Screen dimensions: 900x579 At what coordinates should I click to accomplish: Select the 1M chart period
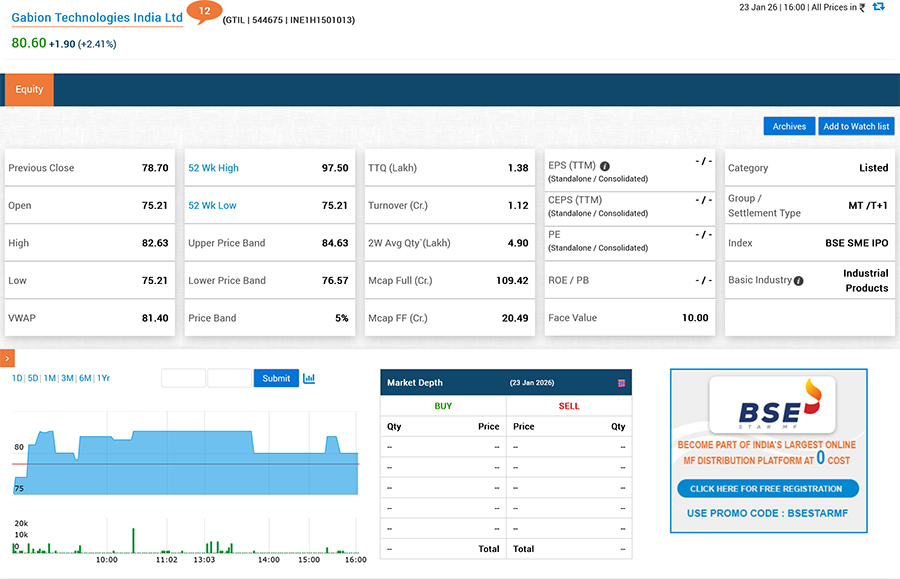pyautogui.click(x=49, y=378)
